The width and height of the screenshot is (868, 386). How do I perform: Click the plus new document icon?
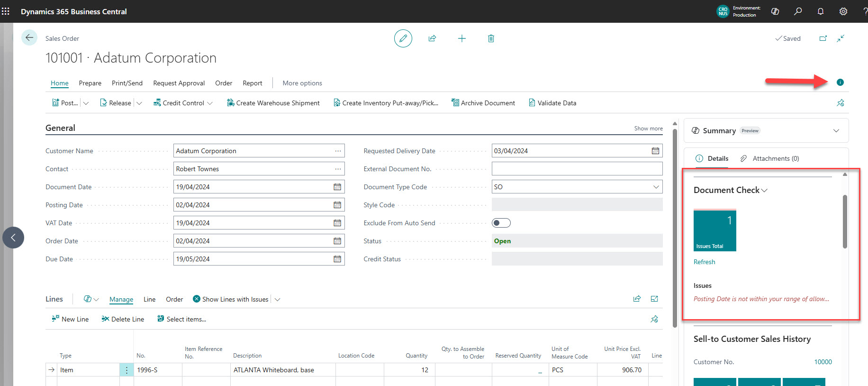coord(462,38)
